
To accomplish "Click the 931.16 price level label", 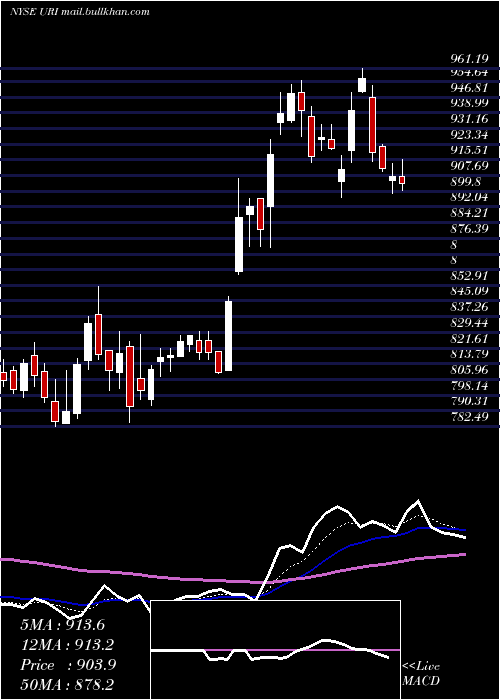I will click(469, 118).
